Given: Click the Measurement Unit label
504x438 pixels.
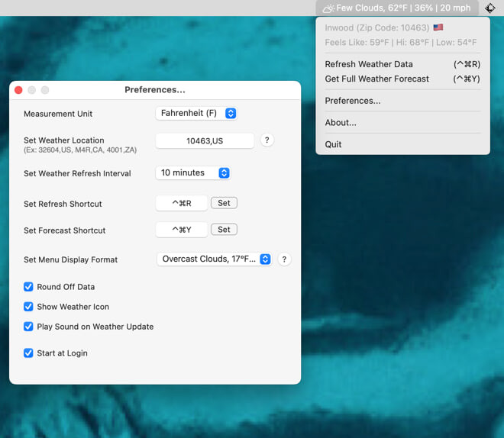Looking at the screenshot, I should [x=58, y=114].
